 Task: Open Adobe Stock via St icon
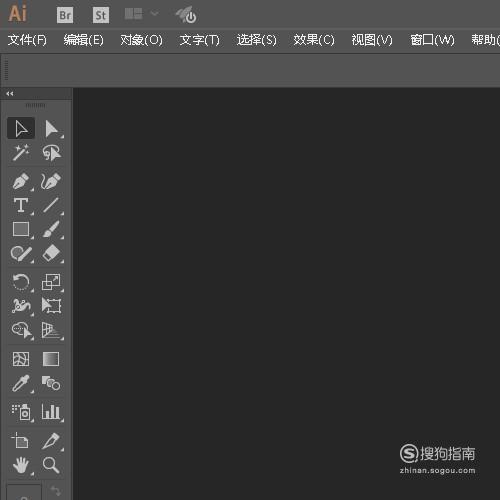[101, 15]
